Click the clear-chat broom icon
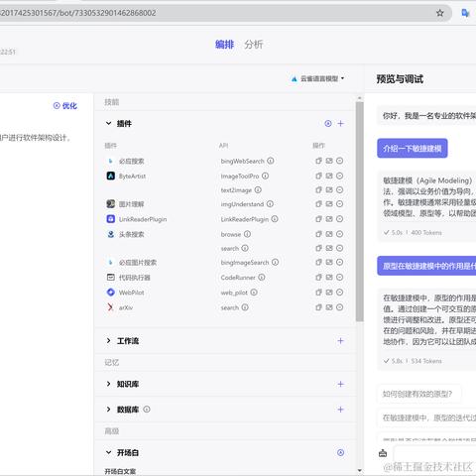The height and width of the screenshot is (476, 476). [383, 453]
